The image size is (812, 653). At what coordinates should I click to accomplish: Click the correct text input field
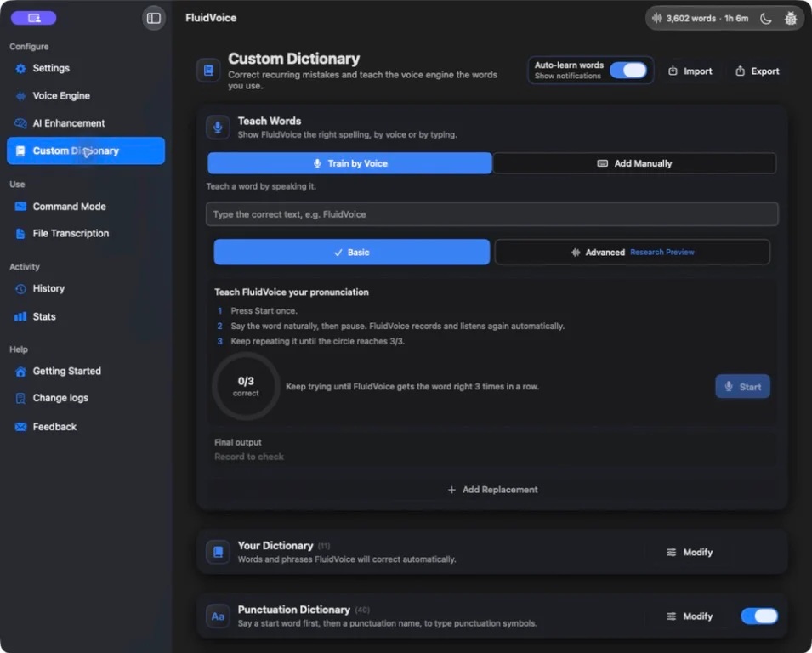492,214
